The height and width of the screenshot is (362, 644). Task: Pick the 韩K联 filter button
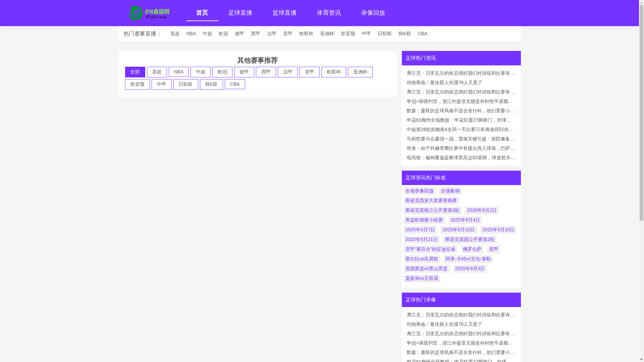point(211,84)
